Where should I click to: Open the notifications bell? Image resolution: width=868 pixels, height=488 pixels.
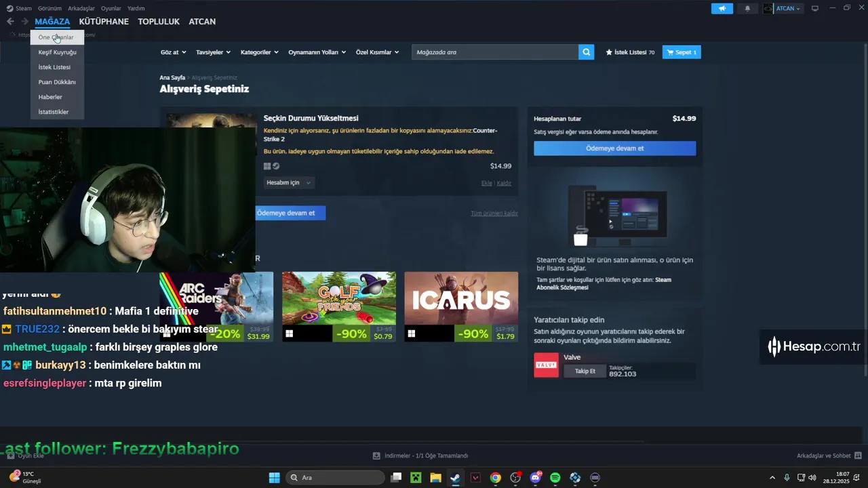pos(748,8)
